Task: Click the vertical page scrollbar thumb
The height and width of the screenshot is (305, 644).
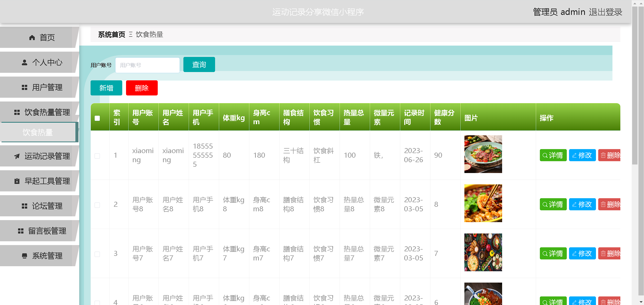Action: (x=635, y=86)
